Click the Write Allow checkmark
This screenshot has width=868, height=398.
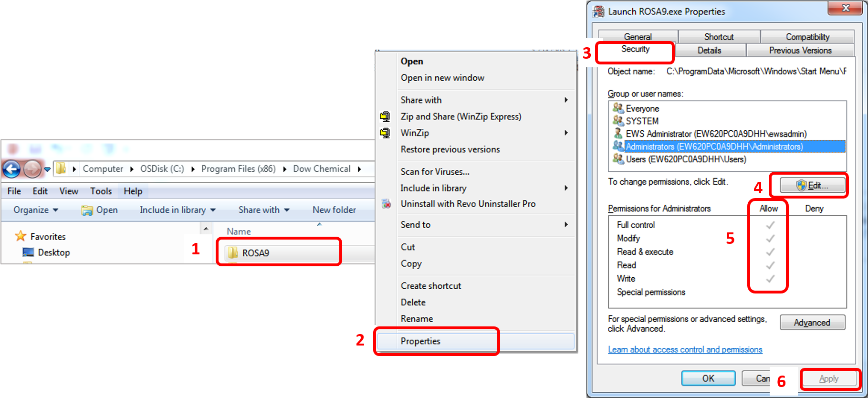[770, 279]
